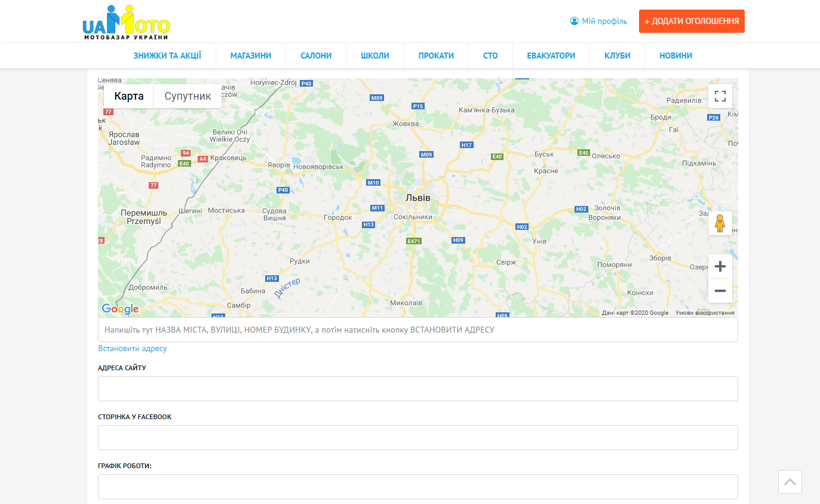Screen dimensions: 820x504
Task: Click Встановити адресу link
Action: 133,348
